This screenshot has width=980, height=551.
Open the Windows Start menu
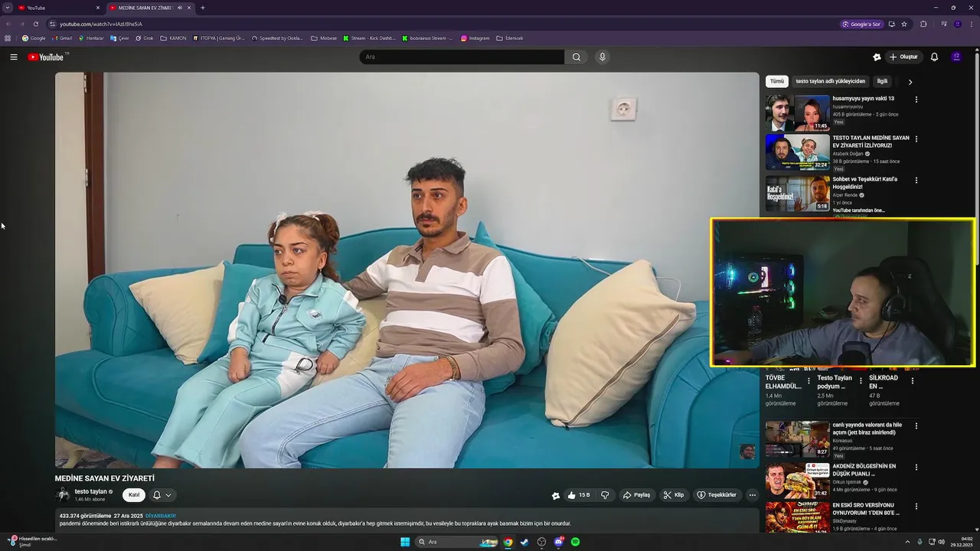click(x=405, y=542)
